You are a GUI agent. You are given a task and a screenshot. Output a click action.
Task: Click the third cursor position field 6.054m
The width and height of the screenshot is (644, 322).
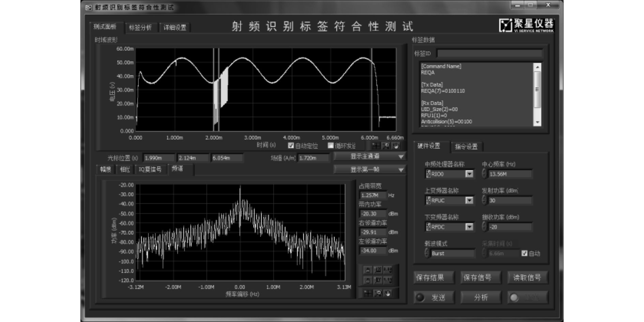(x=227, y=158)
